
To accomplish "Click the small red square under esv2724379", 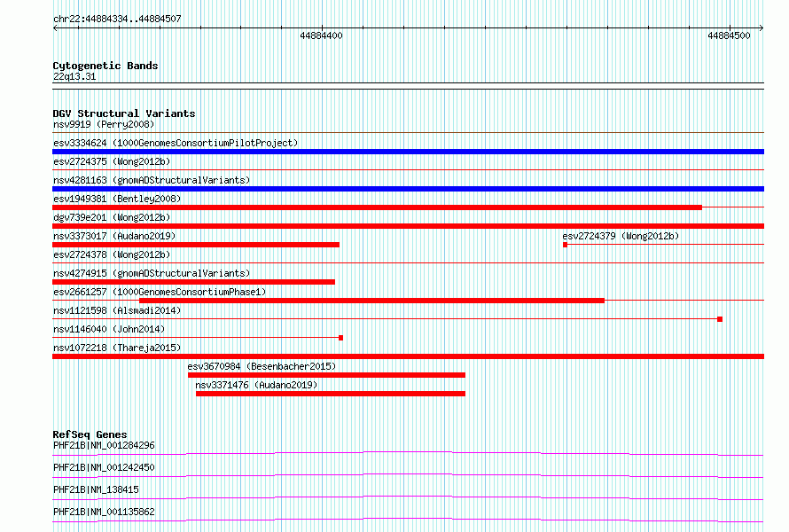I will (x=565, y=245).
